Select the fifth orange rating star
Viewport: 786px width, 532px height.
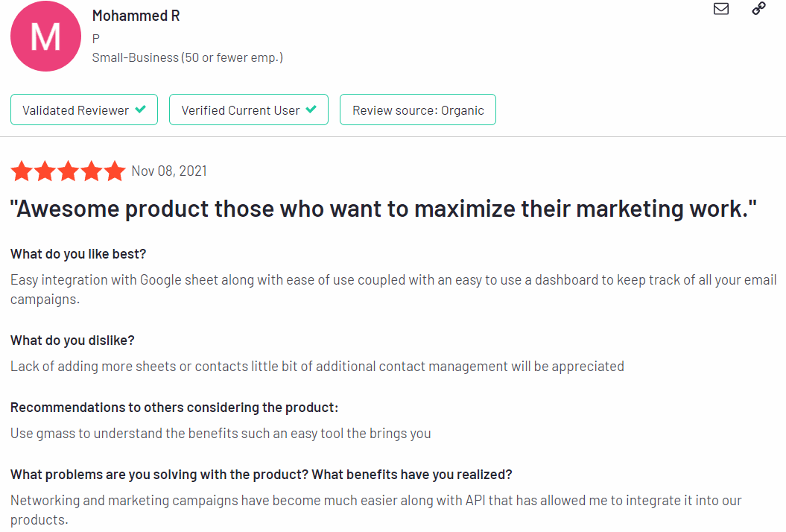click(115, 171)
